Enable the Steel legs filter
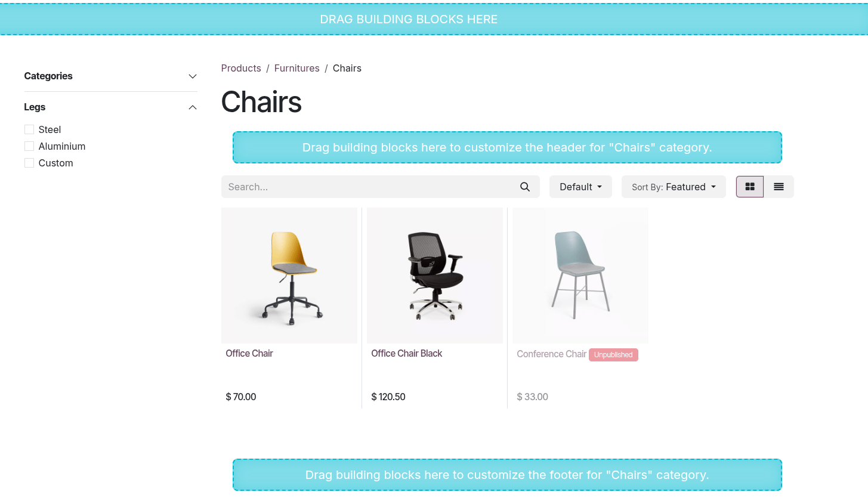868x501 pixels. pyautogui.click(x=29, y=129)
